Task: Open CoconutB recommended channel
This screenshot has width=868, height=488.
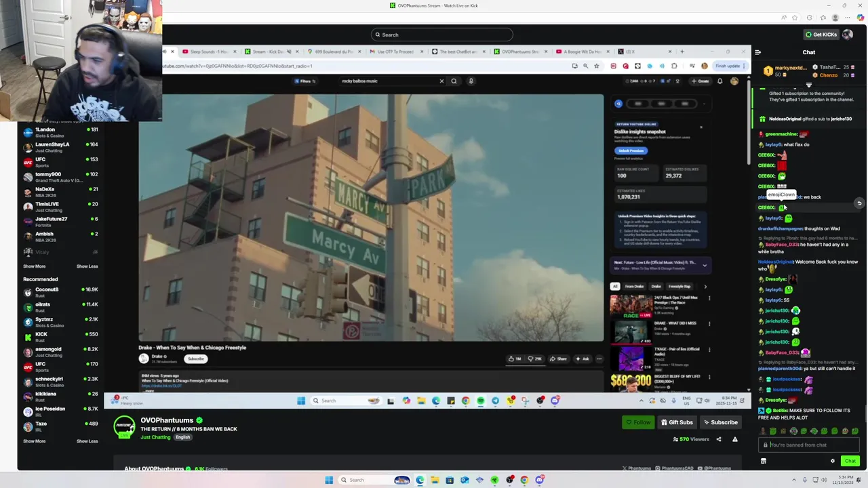Action: (x=61, y=292)
